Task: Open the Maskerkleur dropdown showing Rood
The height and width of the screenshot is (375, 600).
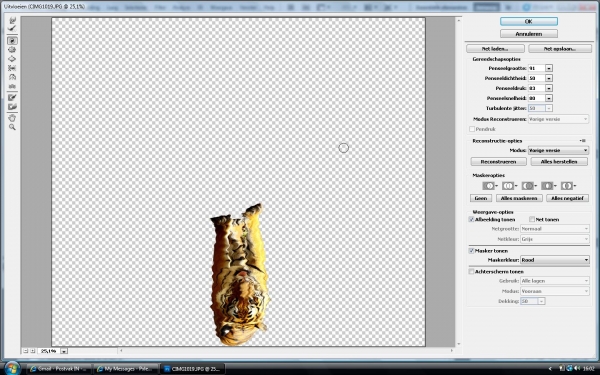Action: 554,260
